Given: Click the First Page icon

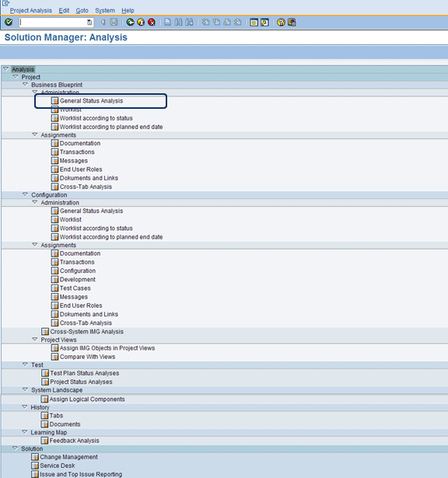Looking at the screenshot, I should point(205,22).
